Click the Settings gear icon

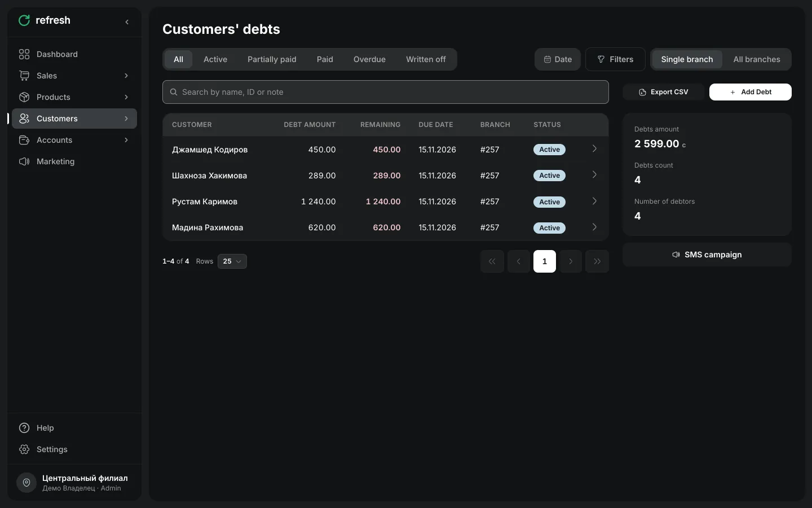[x=24, y=449]
